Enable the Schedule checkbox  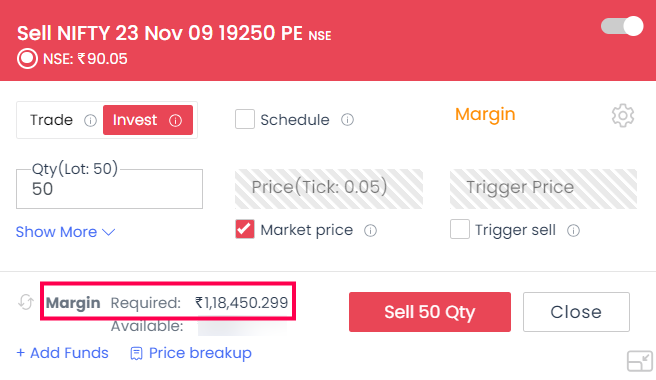(245, 119)
